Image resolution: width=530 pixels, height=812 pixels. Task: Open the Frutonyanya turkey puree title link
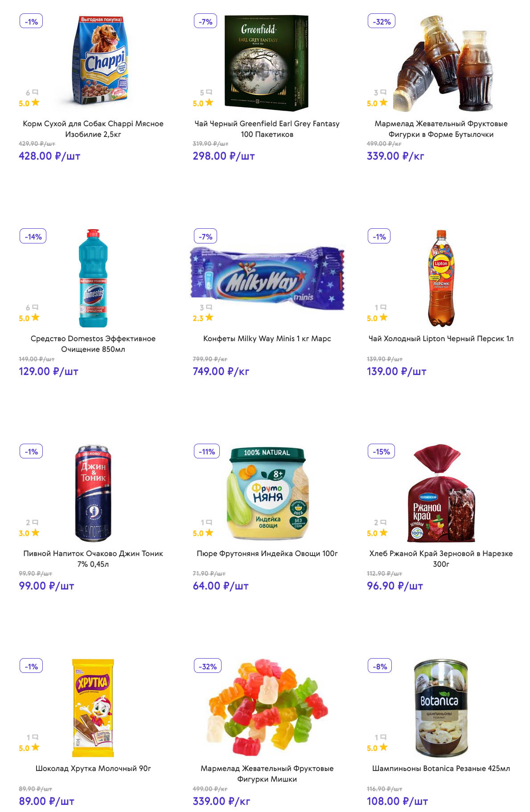point(267,553)
